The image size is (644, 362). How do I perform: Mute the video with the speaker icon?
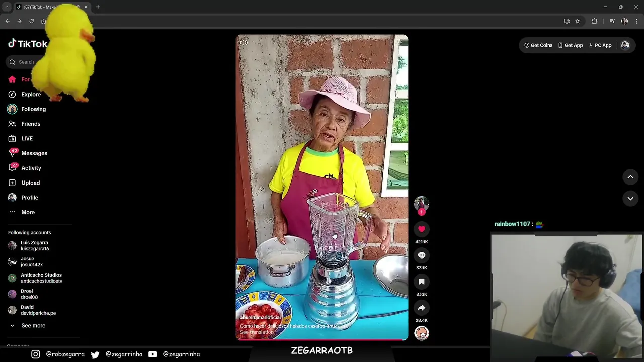coord(244,43)
